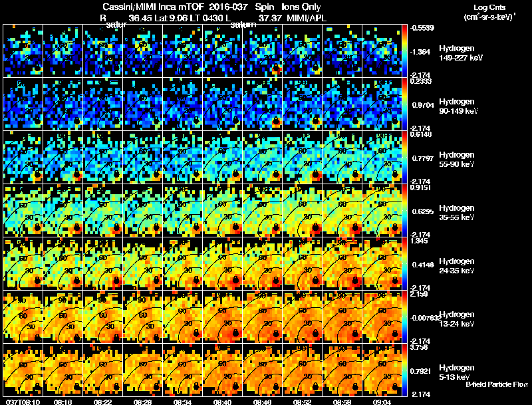
Task: Click the Log Cnts units heading
Action: tap(489, 12)
